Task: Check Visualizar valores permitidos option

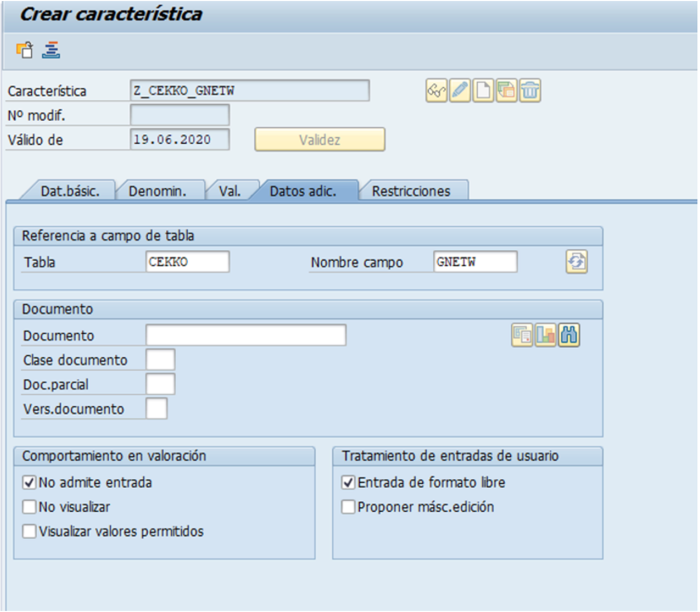Action: pos(30,531)
